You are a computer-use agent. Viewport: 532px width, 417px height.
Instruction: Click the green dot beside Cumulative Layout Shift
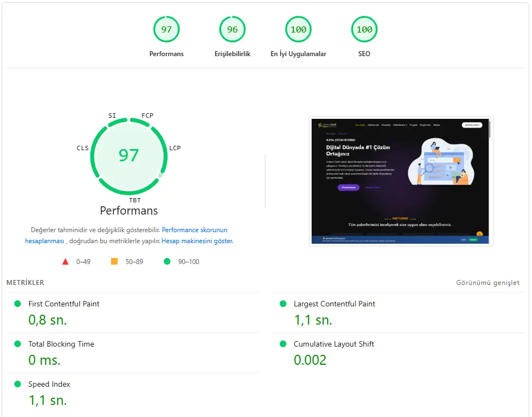tap(283, 343)
